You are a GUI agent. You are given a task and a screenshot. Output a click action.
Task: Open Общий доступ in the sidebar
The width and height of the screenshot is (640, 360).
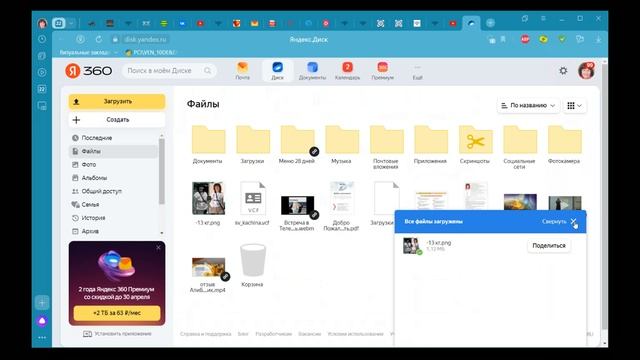pos(102,191)
